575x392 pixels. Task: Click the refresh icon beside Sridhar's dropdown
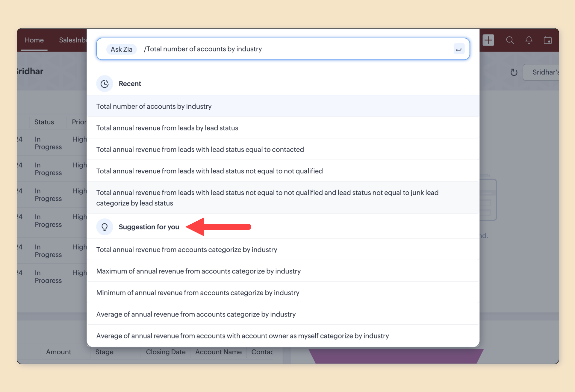[514, 72]
